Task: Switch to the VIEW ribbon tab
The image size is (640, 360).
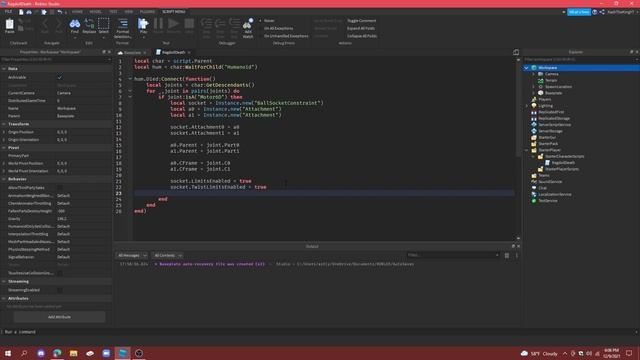Action: (129, 11)
